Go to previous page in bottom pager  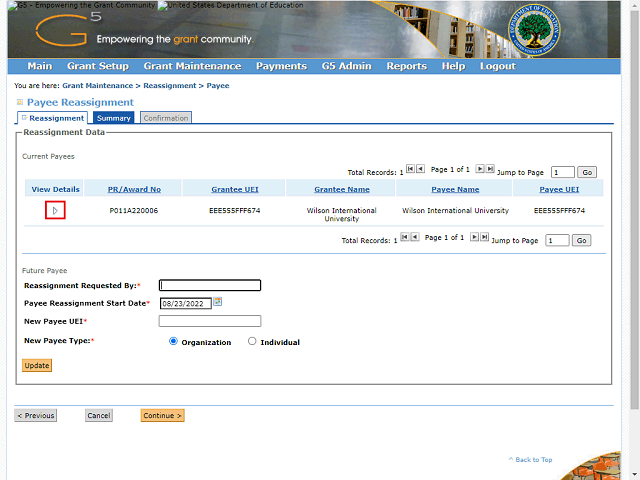pos(415,237)
